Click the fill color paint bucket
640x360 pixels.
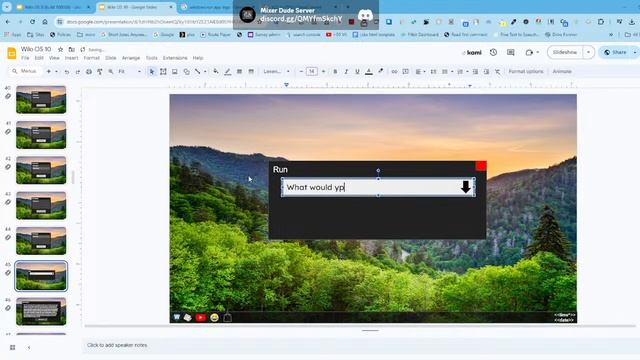(216, 71)
